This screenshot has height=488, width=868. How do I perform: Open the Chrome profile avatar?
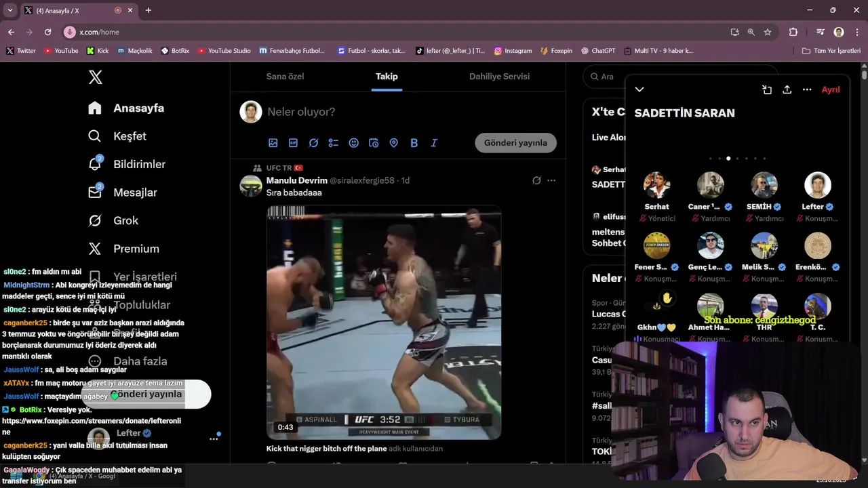tap(839, 32)
